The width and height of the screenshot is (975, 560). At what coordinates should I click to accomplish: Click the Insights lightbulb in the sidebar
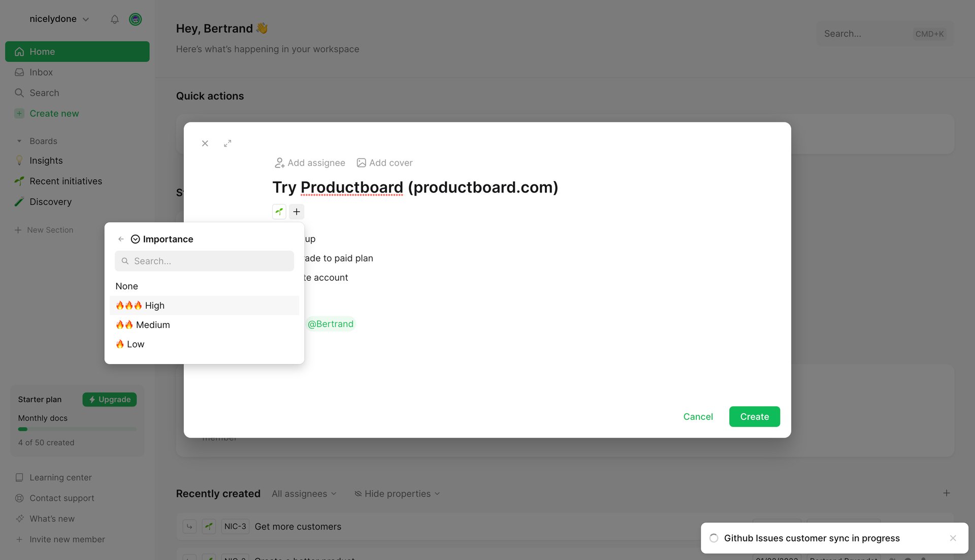(x=19, y=160)
